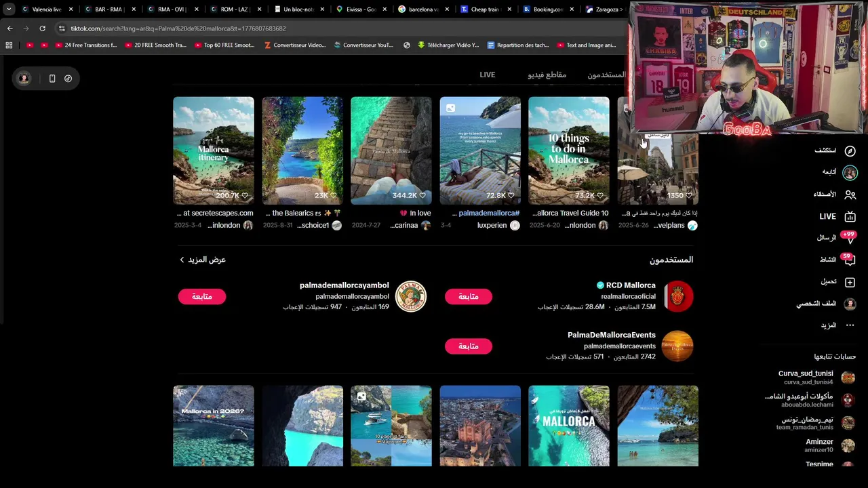Screen dimensions: 868x488
Task: Open realmallorcaoficial username text
Action: 629,297
